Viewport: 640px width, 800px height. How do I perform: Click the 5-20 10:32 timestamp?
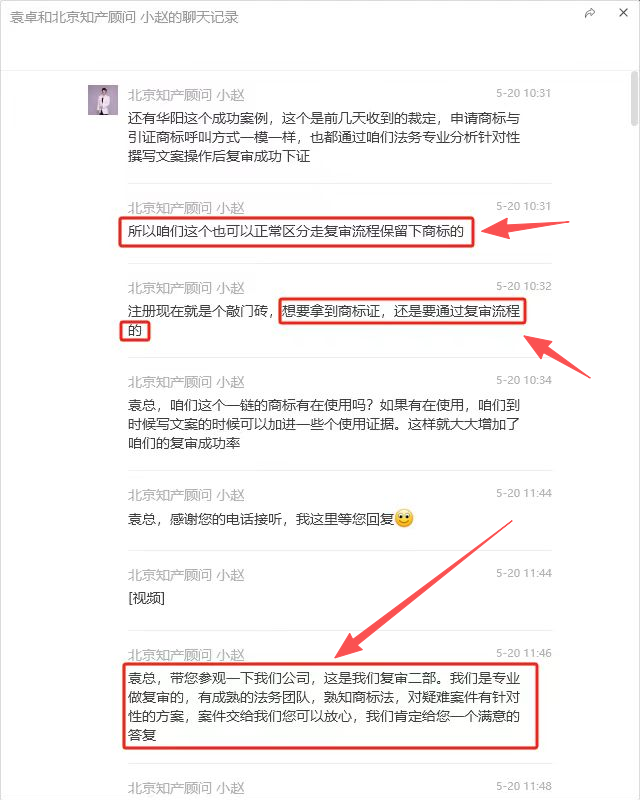tap(524, 286)
